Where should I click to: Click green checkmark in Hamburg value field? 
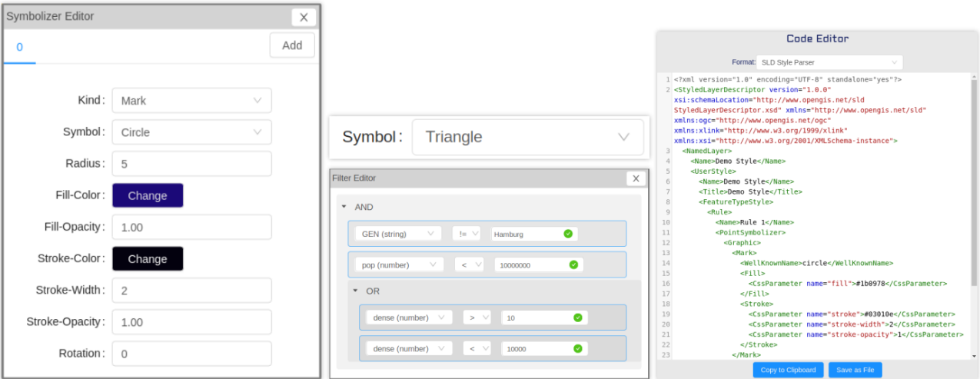tap(567, 234)
